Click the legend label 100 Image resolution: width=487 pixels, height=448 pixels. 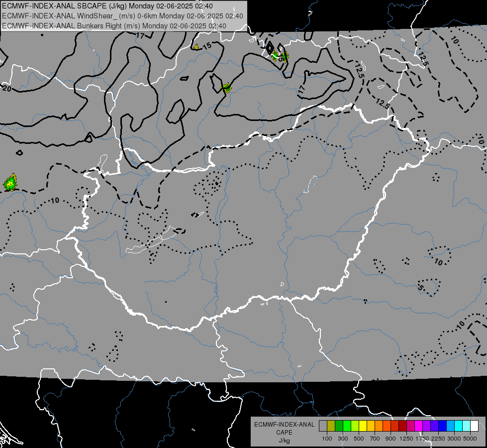coord(327,439)
